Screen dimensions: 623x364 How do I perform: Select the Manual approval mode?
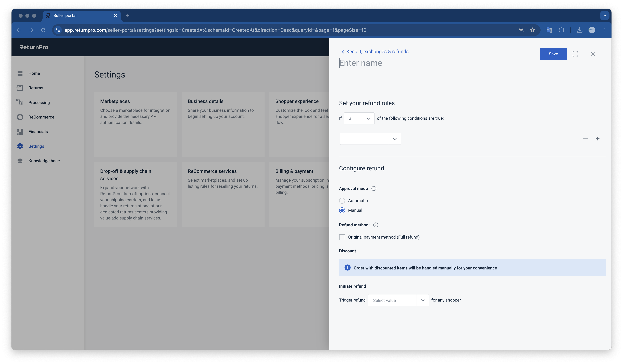342,210
